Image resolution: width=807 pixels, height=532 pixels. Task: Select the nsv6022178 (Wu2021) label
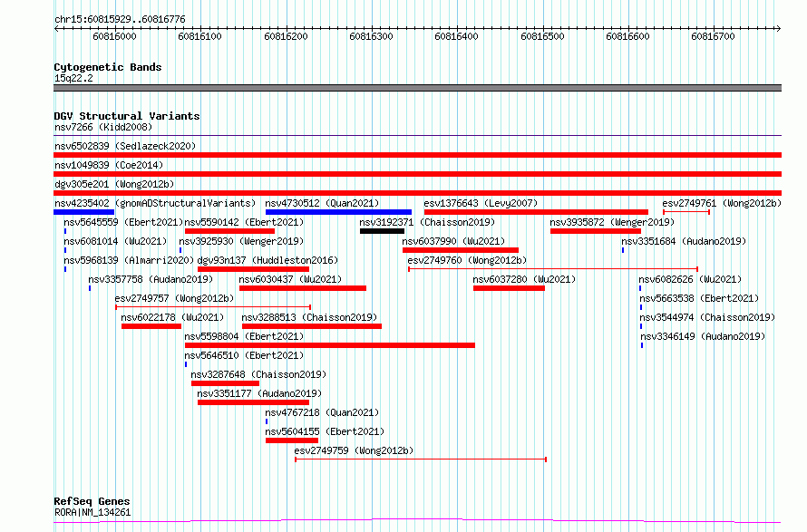point(172,317)
